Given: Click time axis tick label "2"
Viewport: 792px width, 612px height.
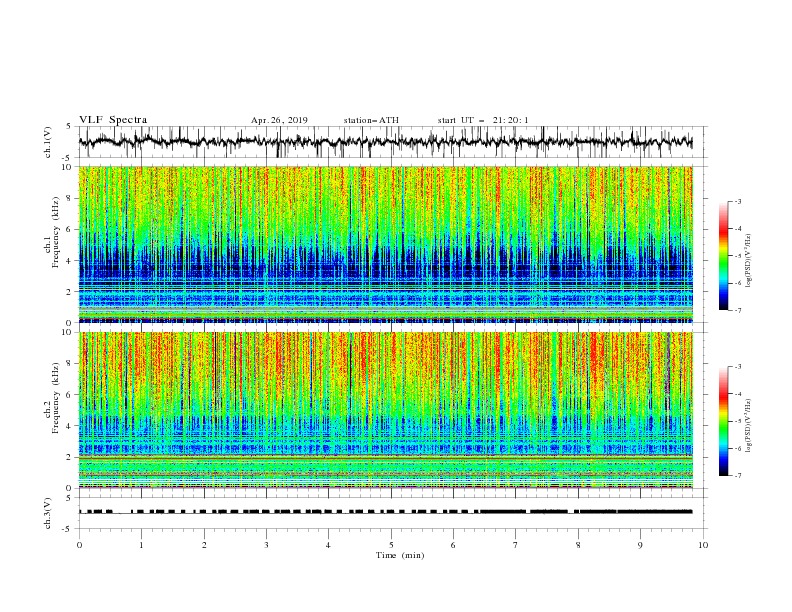Looking at the screenshot, I should pyautogui.click(x=204, y=545).
